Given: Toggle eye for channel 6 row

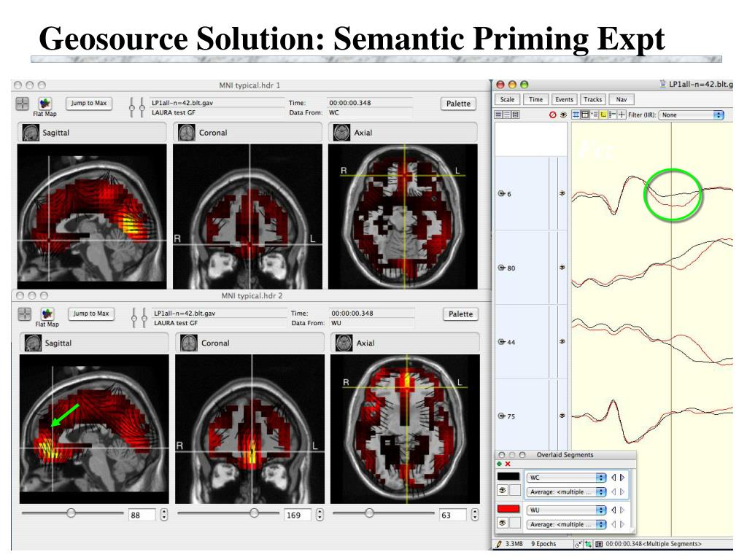Looking at the screenshot, I should pyautogui.click(x=562, y=193).
